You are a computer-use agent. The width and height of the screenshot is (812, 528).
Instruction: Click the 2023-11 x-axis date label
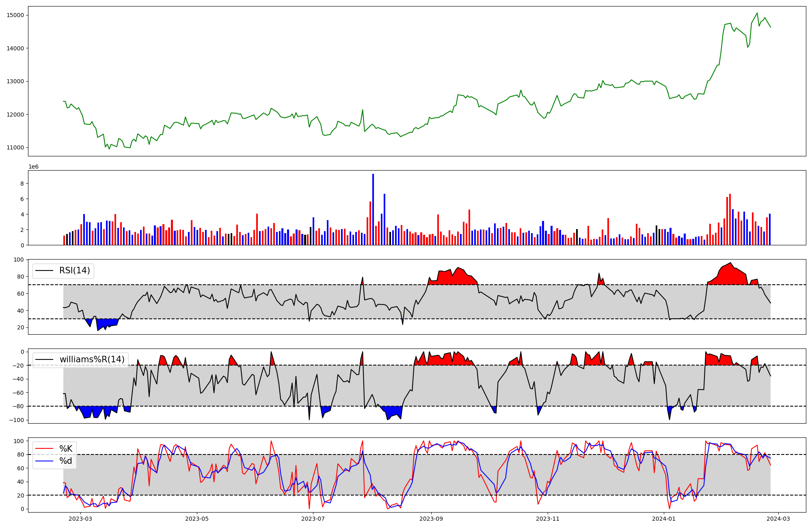(x=548, y=519)
